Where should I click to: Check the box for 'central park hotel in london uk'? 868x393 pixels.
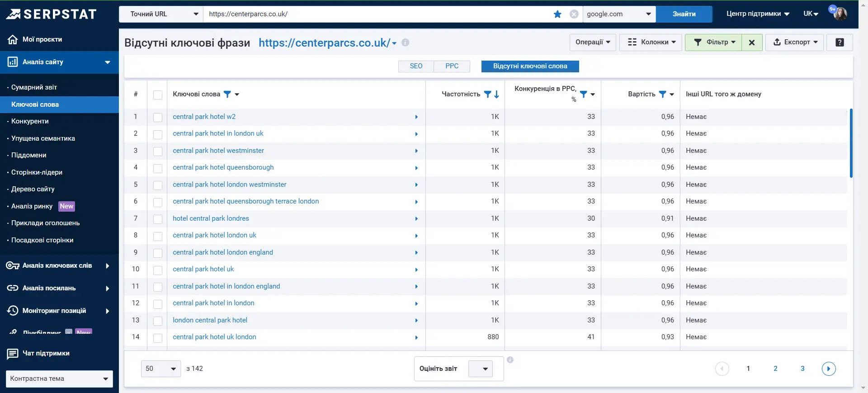[x=158, y=134]
